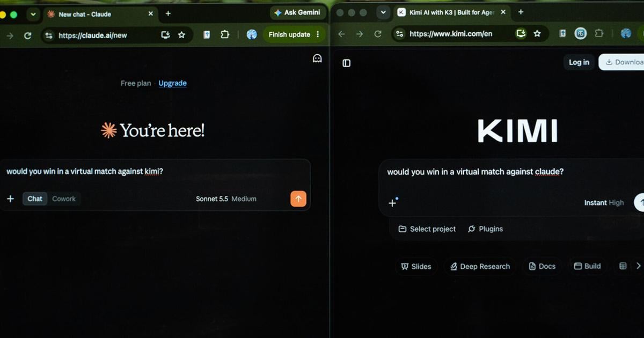Install Claude as an app from the address bar
The height and width of the screenshot is (338, 644).
click(x=166, y=35)
